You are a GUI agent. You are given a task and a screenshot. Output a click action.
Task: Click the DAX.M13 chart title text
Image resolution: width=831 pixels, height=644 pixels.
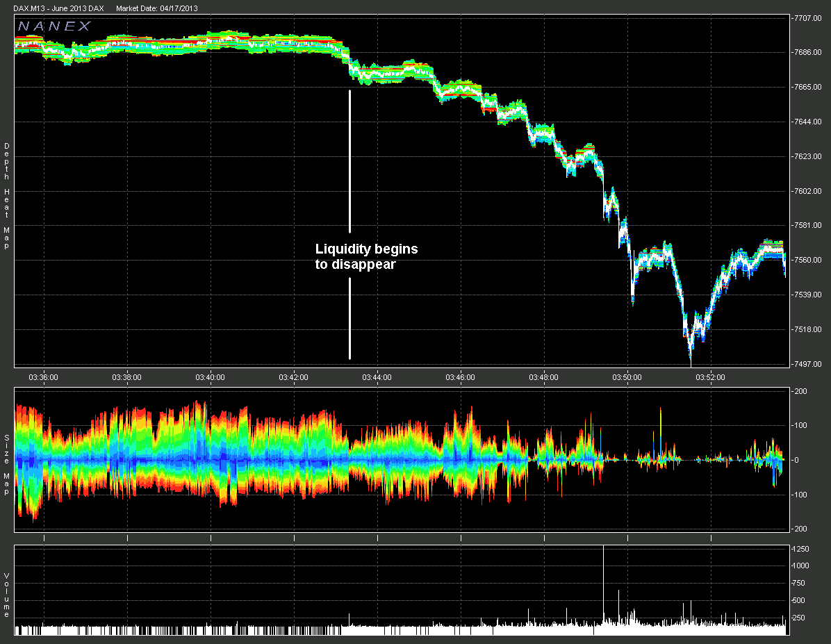59,8
